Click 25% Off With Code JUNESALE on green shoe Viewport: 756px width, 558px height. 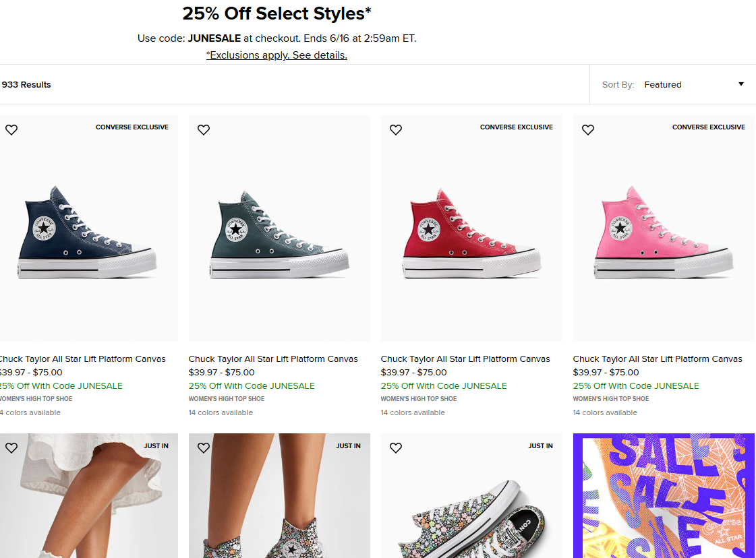coord(252,386)
